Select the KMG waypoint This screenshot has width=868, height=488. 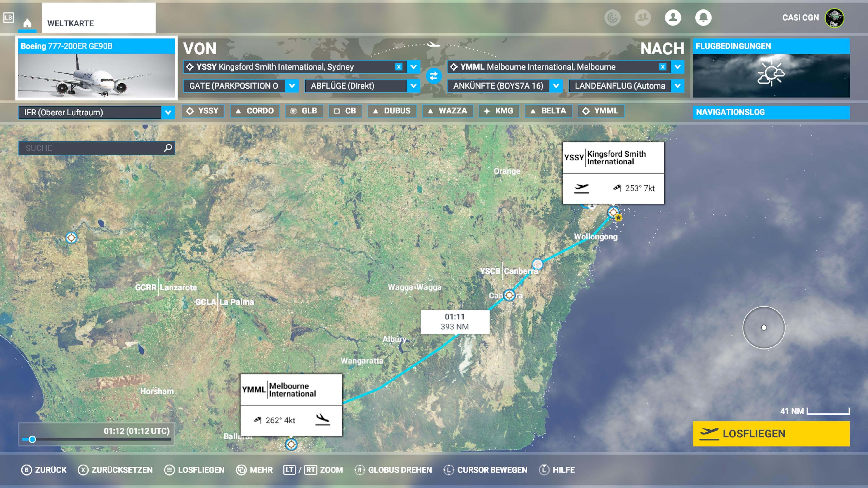499,111
